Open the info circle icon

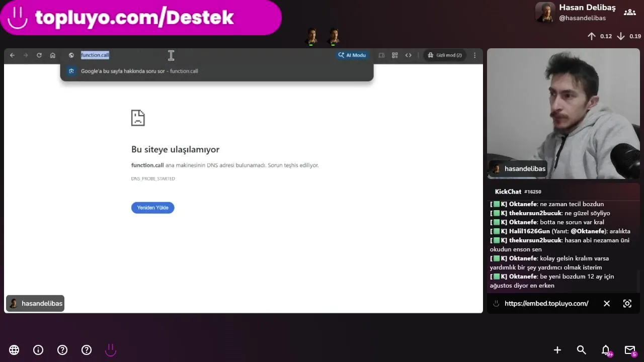pyautogui.click(x=38, y=350)
